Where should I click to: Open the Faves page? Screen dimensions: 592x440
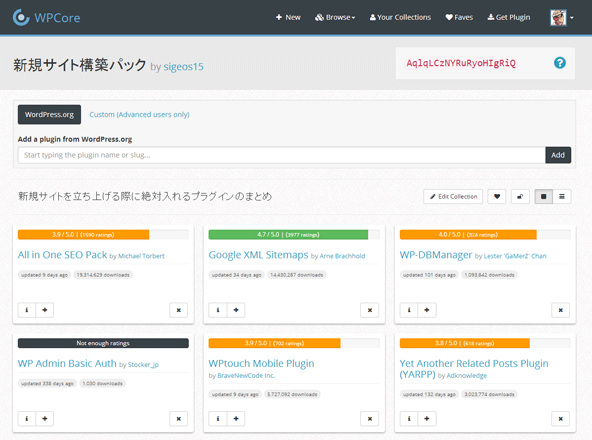[459, 17]
